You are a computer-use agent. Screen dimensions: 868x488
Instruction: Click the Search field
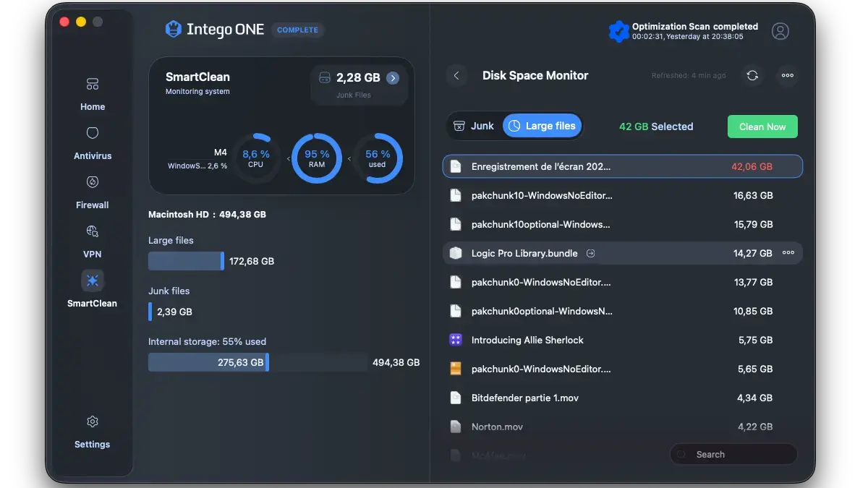click(733, 454)
